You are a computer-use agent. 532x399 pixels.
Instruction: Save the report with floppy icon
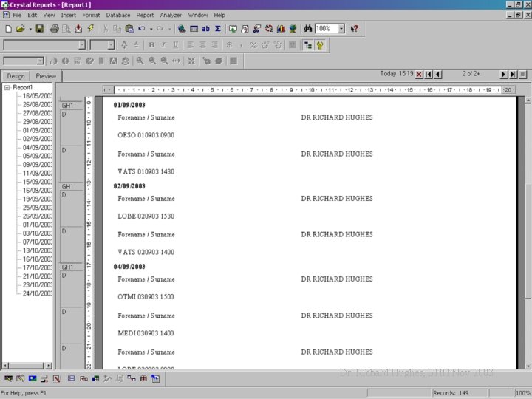[40, 29]
